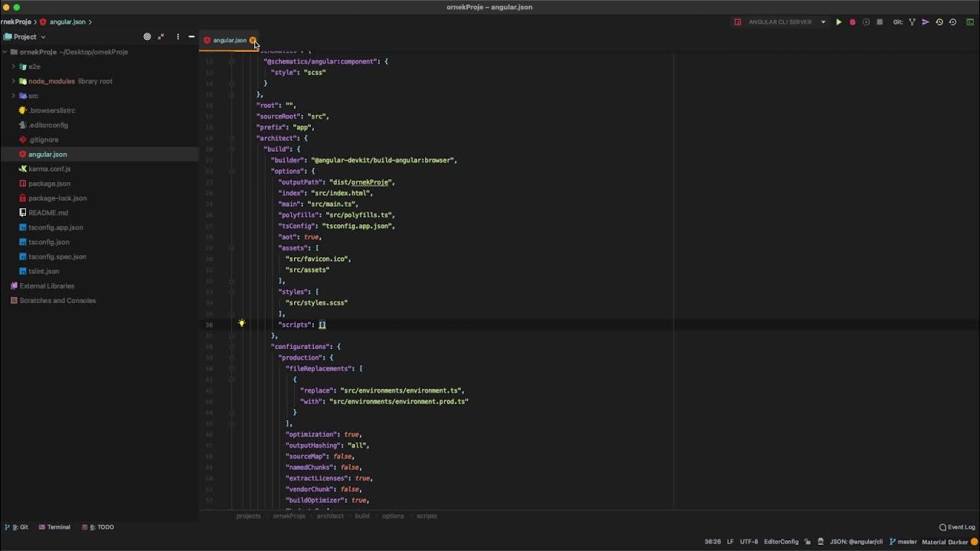Click the UTF-8 encoding selector

749,542
